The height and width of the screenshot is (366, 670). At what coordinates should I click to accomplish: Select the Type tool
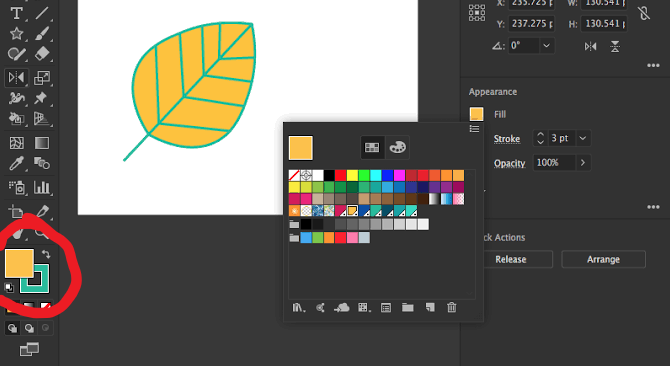[16, 13]
